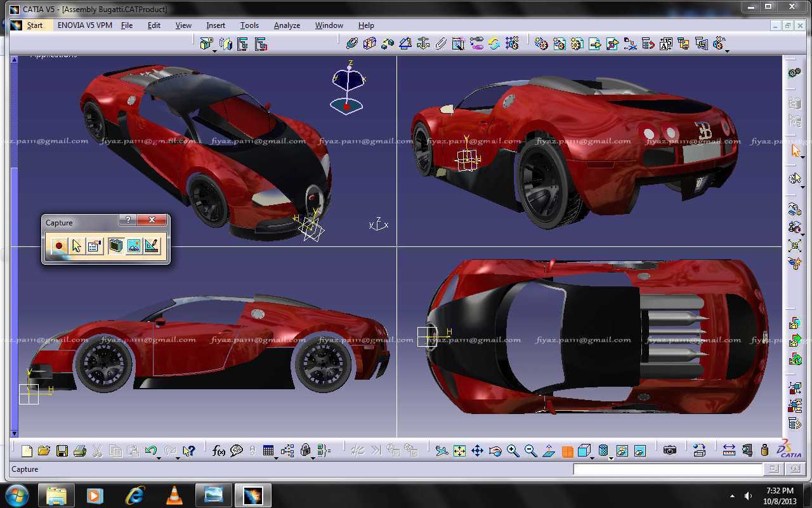Click the Coincidence Constraint icon
The height and width of the screenshot is (508, 812).
(x=352, y=43)
